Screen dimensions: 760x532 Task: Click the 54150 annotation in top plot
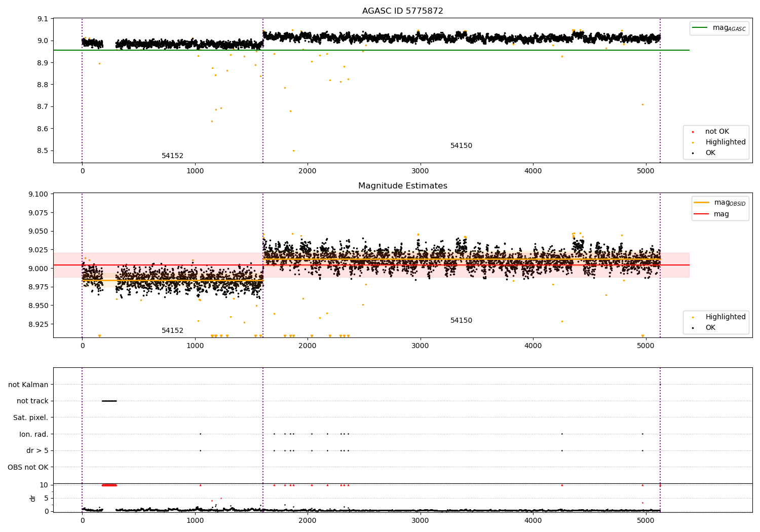[461, 146]
